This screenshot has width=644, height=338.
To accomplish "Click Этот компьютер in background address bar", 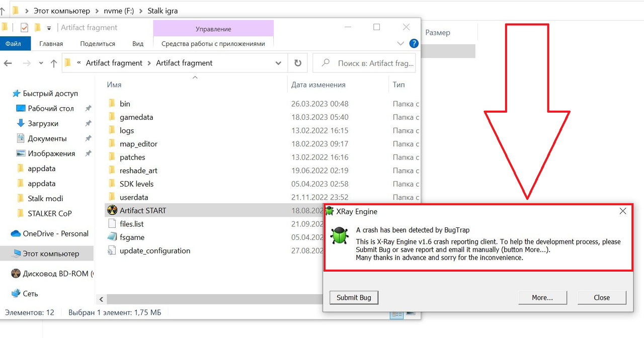I will [x=62, y=10].
